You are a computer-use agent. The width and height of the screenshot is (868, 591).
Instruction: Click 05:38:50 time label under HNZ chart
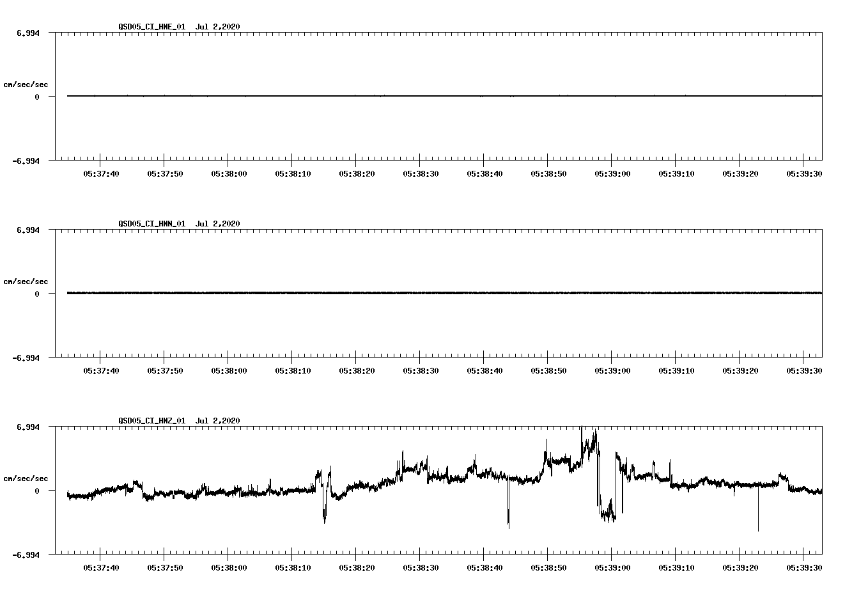(x=548, y=568)
